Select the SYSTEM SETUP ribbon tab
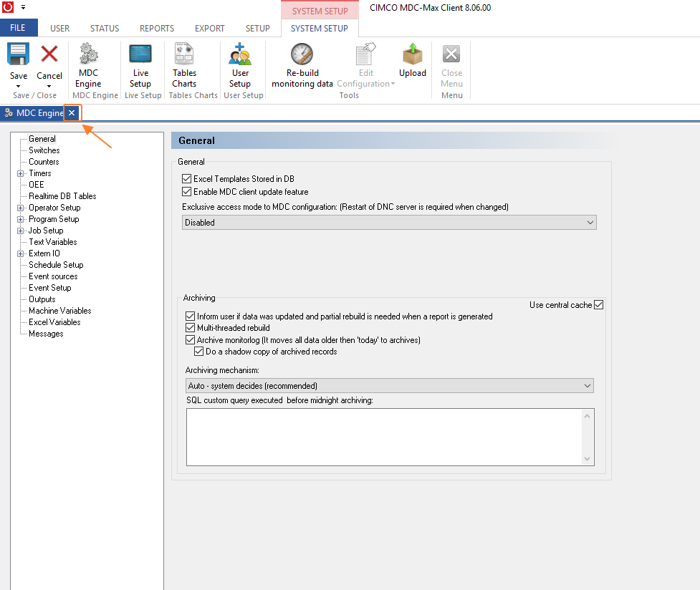 coord(320,28)
